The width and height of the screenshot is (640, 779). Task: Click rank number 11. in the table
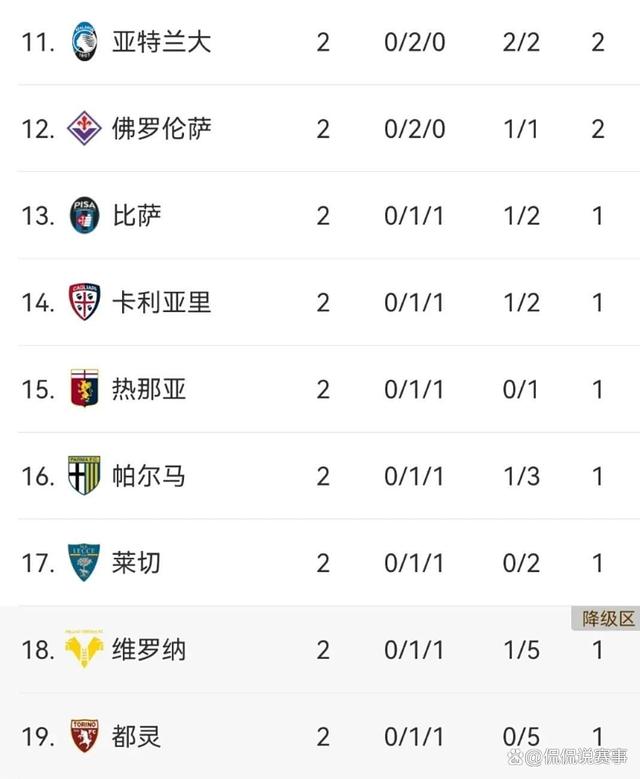pyautogui.click(x=38, y=43)
